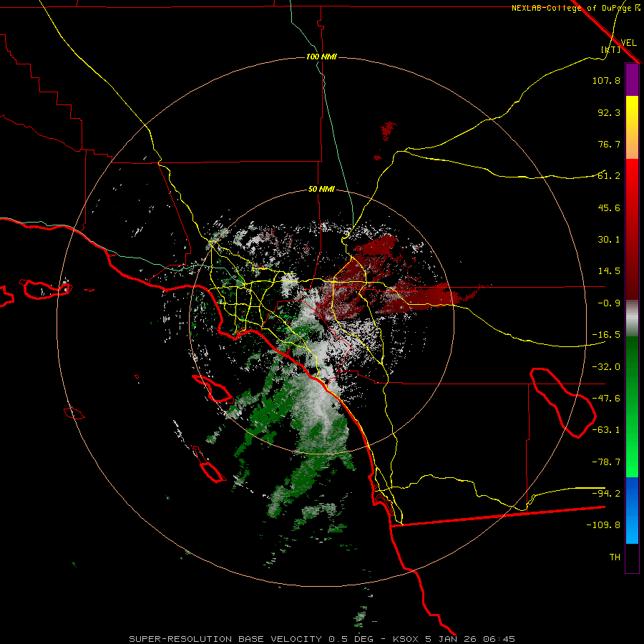The width and height of the screenshot is (644, 644).
Task: Click the 107.8 legend value
Action: click(606, 80)
